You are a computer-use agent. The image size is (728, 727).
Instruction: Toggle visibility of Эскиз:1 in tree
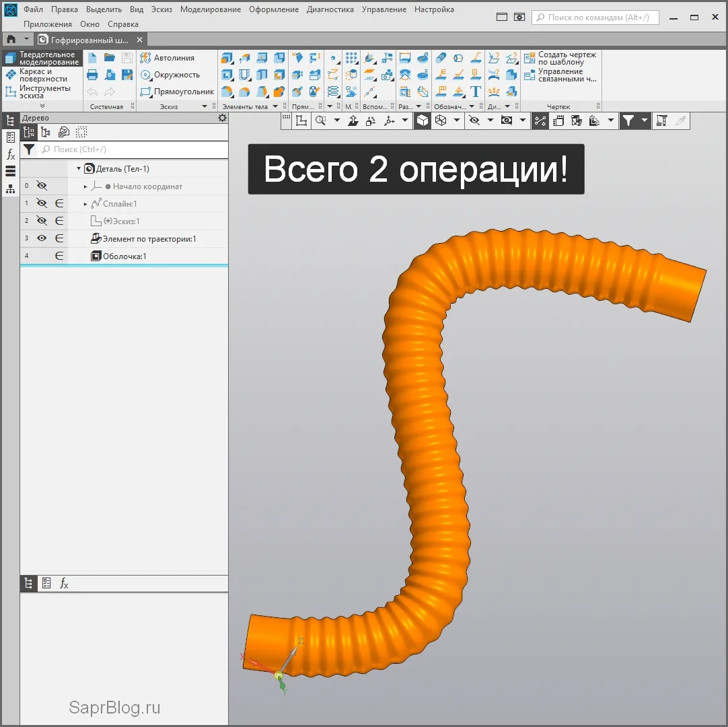[x=42, y=221]
